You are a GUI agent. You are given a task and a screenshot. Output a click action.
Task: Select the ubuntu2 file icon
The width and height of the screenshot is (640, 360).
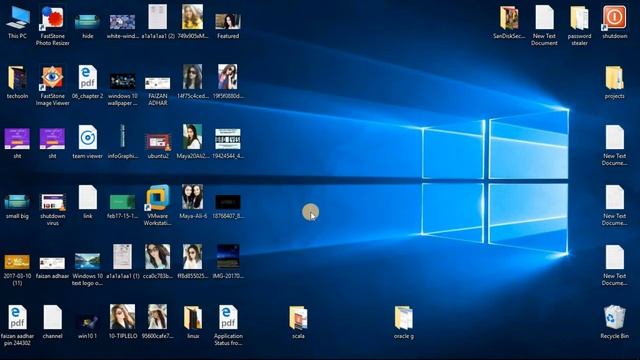(158, 142)
